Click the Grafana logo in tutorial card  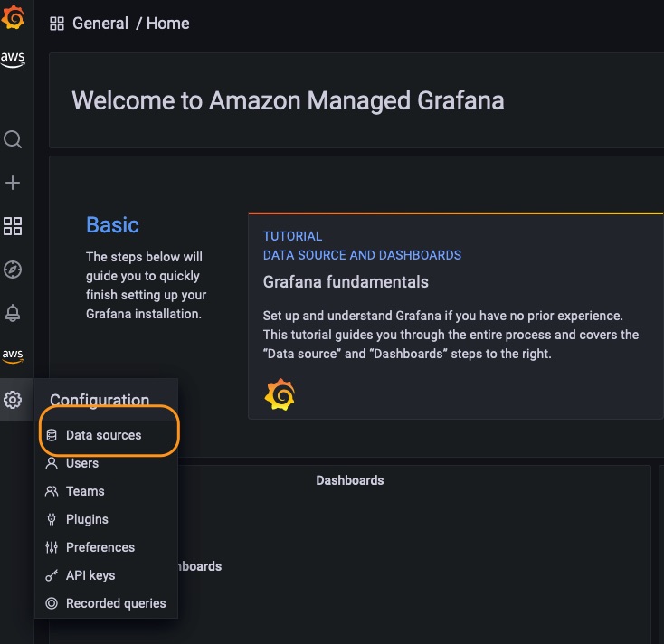280,394
